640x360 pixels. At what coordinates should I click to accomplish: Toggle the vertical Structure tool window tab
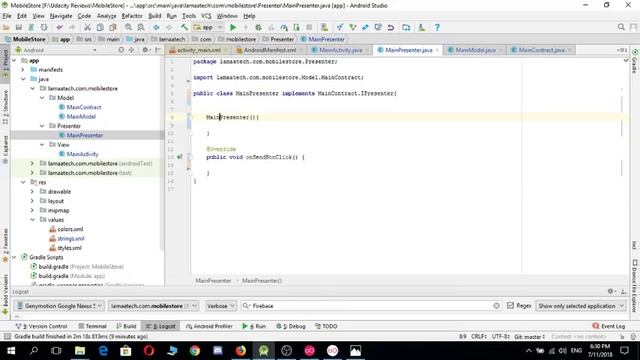point(5,107)
